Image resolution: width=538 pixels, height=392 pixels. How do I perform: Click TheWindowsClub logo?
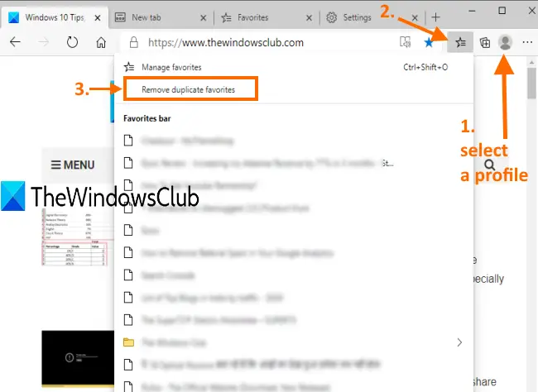point(100,197)
